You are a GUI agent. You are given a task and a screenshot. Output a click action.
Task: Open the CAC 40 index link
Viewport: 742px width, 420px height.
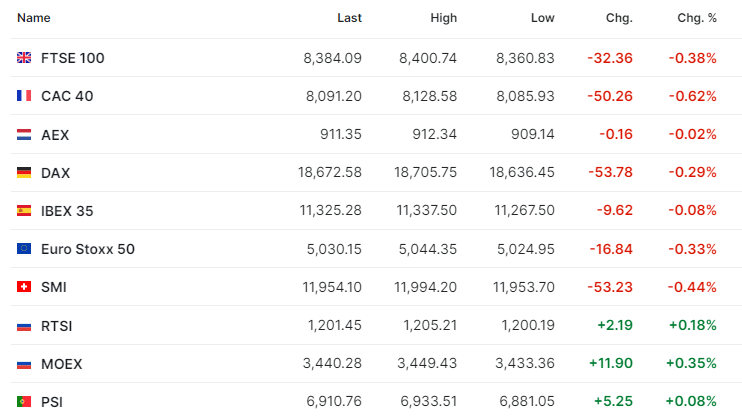pyautogui.click(x=67, y=96)
